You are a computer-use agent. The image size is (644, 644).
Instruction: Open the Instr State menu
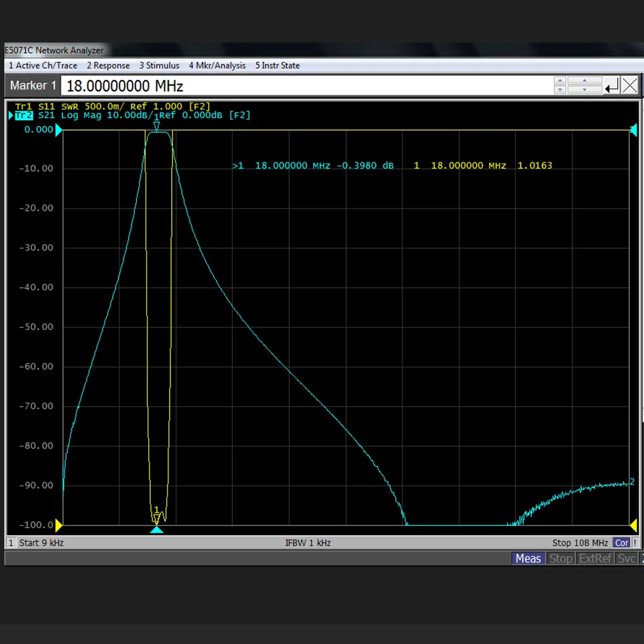tap(278, 66)
